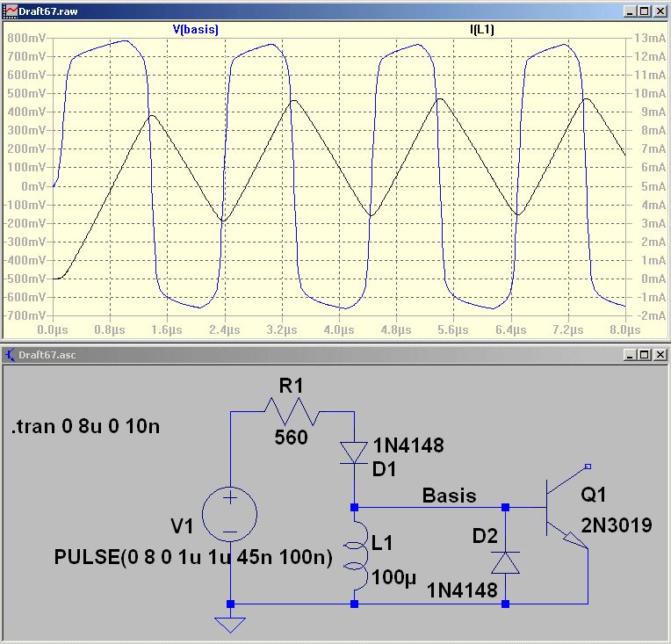Close the Draft67.asc schematic window

(x=660, y=355)
